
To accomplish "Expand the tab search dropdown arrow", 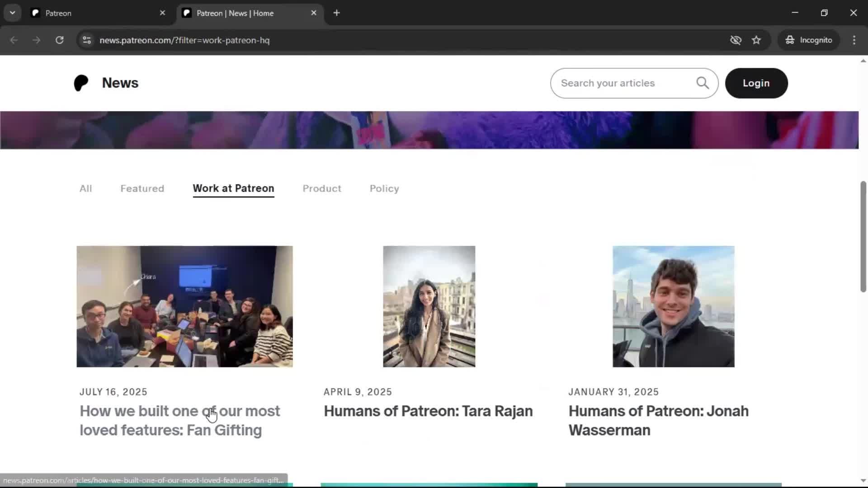I will 13,13.
